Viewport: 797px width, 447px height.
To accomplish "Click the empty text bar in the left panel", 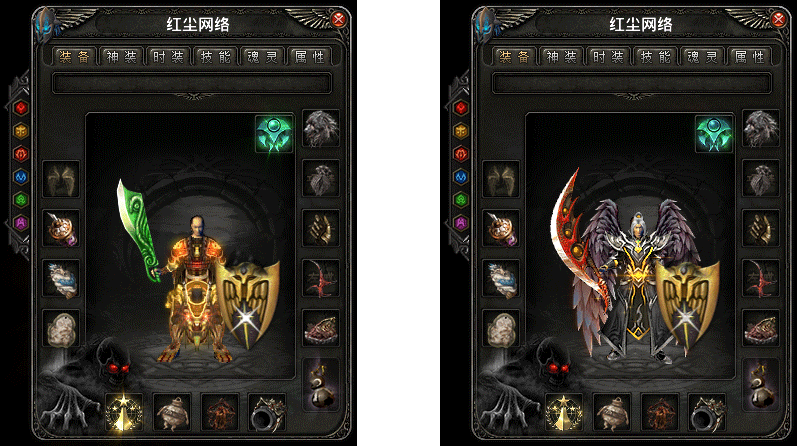I will coord(192,83).
